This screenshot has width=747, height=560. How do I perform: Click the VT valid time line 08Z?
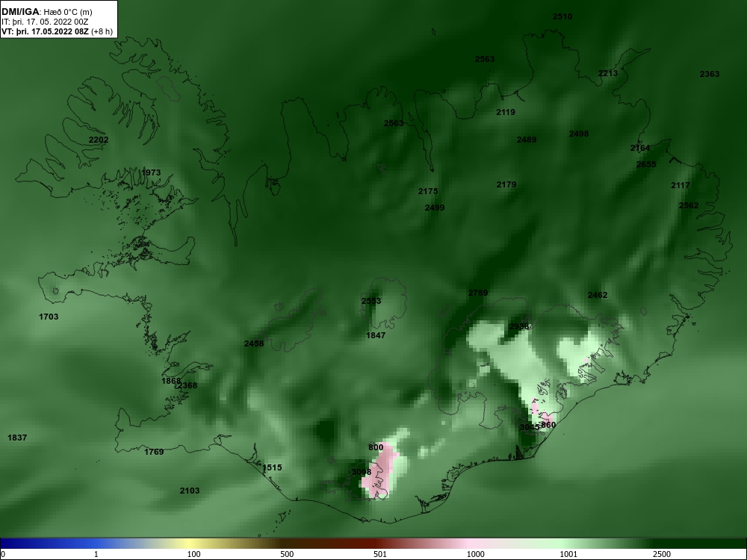(58, 31)
